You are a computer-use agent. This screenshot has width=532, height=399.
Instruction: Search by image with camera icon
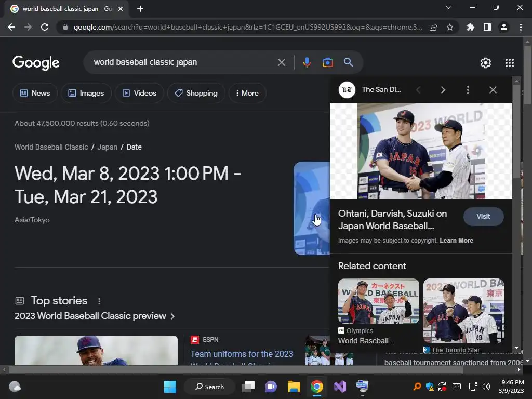pos(327,62)
